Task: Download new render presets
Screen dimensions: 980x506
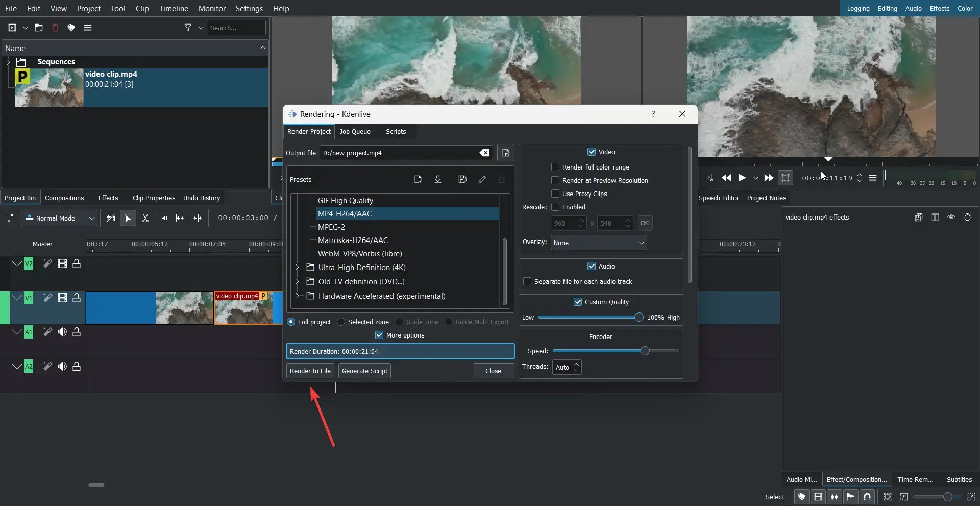Action: click(x=438, y=179)
